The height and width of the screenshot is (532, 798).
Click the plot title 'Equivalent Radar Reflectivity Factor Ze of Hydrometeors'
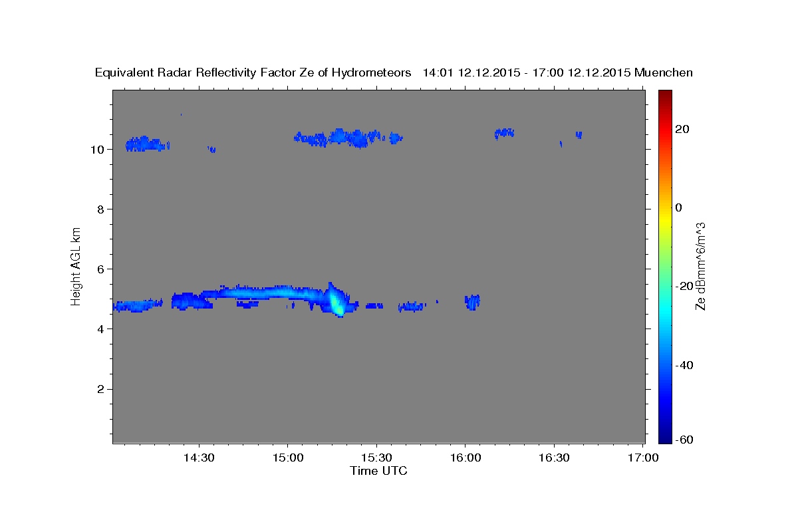pyautogui.click(x=253, y=72)
